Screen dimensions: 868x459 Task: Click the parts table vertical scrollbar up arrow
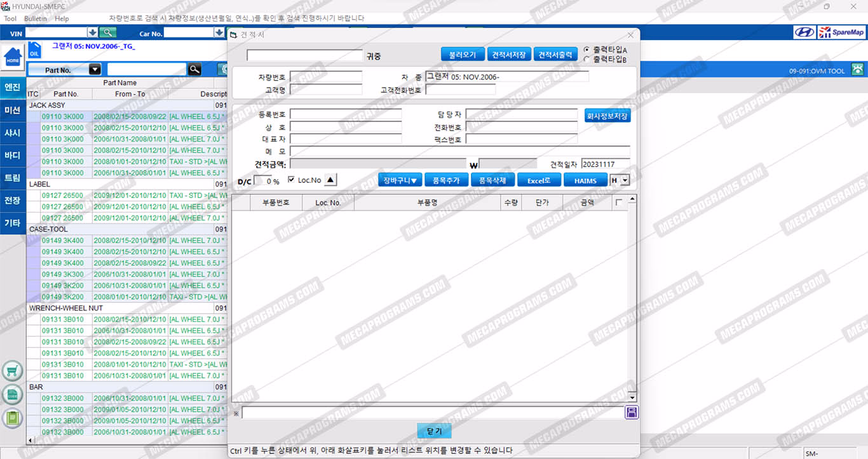coord(632,199)
